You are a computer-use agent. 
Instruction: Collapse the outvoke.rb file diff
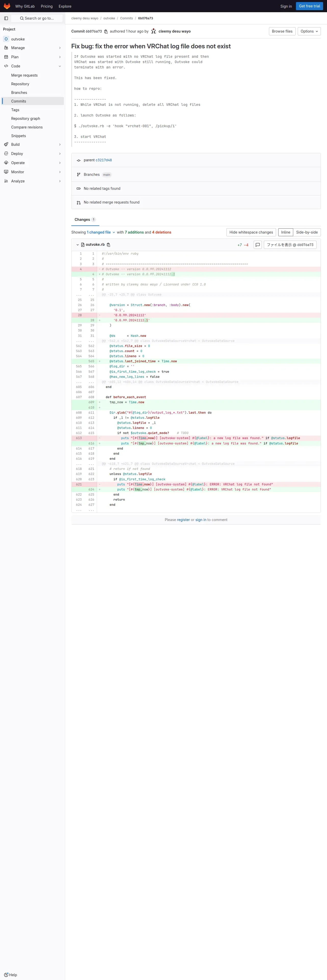pos(78,245)
